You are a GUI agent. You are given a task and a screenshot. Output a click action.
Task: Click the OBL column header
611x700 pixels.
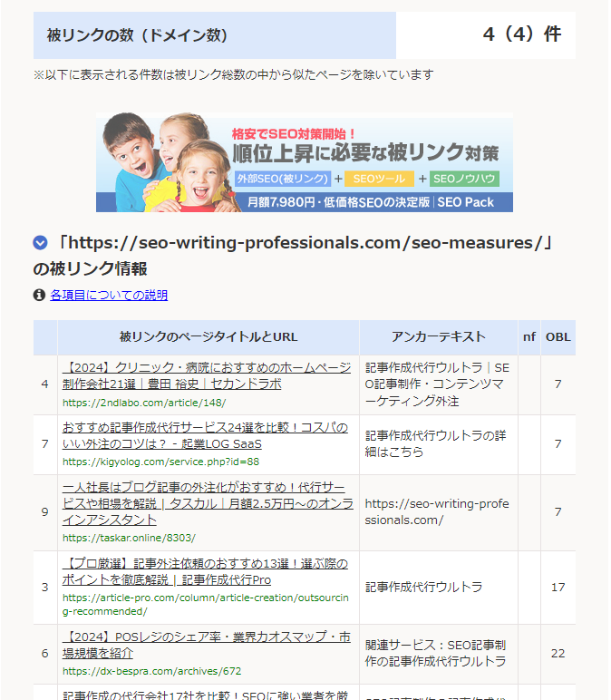click(558, 337)
